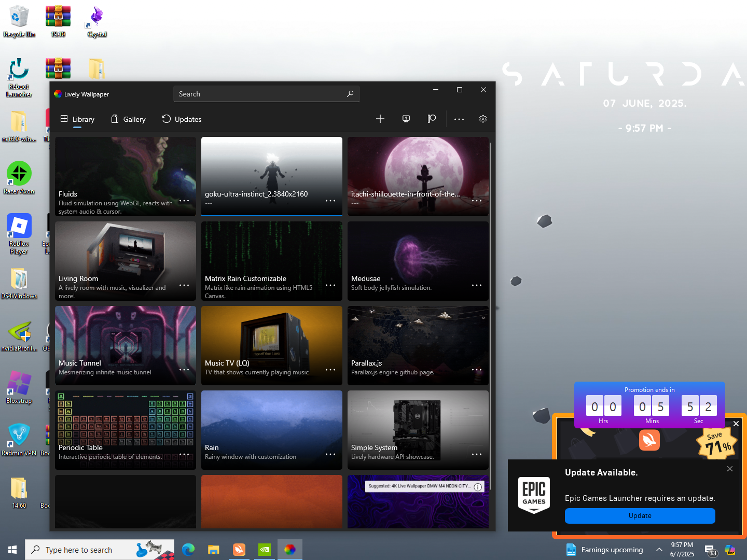Open more options for Living Room wallpaper
This screenshot has height=560, width=747.
(184, 285)
